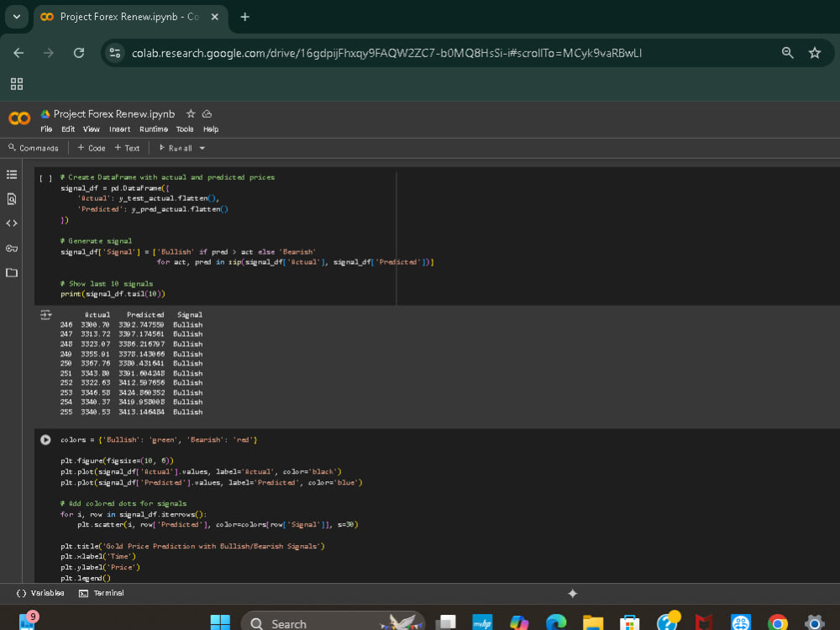Open the View menu
The height and width of the screenshot is (630, 840).
(x=91, y=129)
